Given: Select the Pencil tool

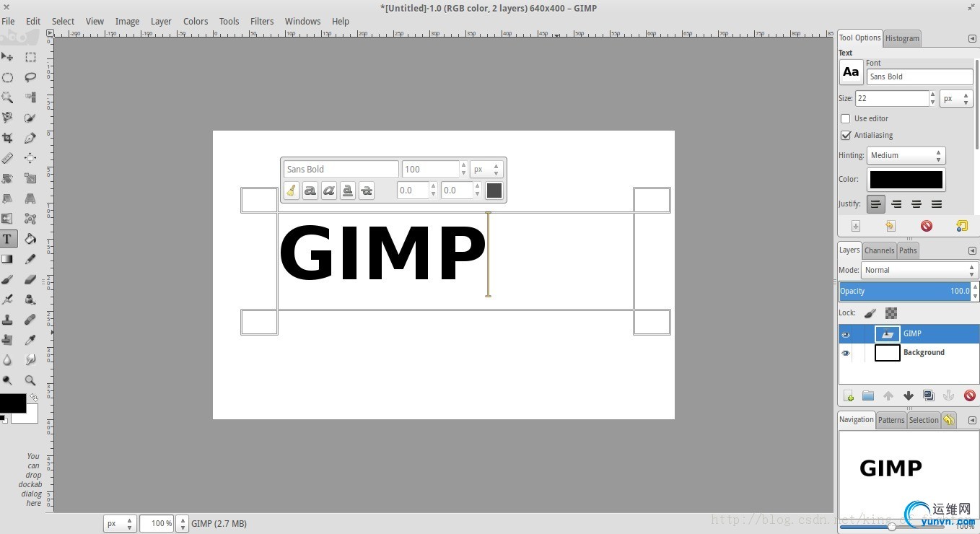Looking at the screenshot, I should 30,259.
